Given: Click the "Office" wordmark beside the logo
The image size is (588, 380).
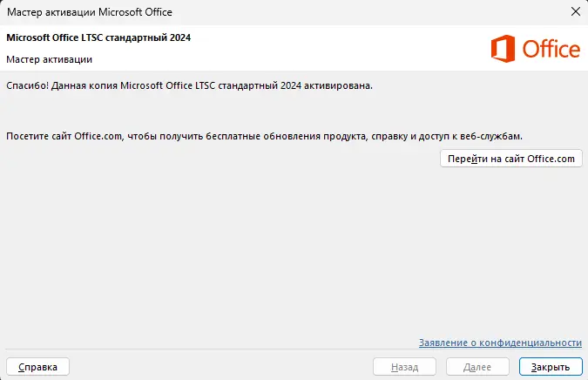Looking at the screenshot, I should (551, 49).
